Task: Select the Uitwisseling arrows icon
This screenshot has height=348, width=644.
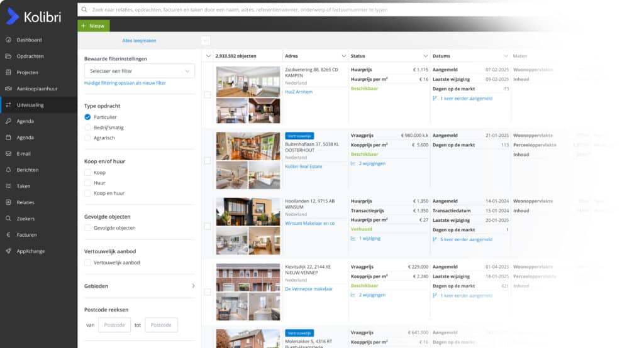Action: click(8, 105)
